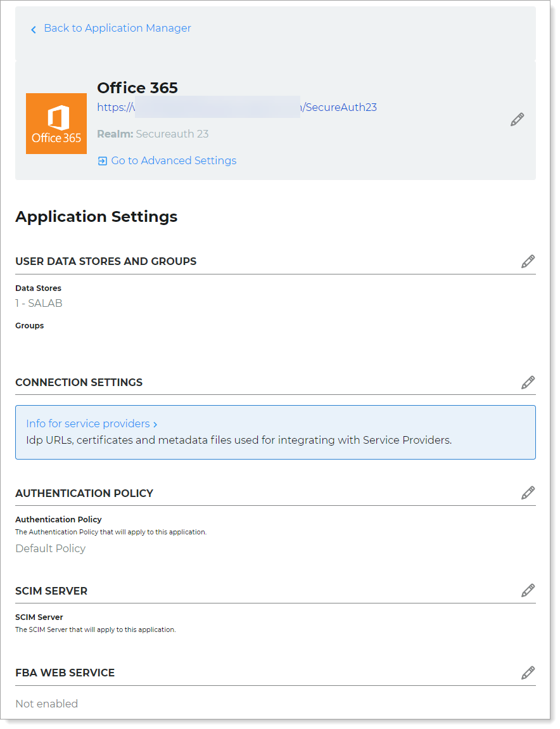Open the edit icon for USER DATA STORES AND GROUPS

click(528, 261)
